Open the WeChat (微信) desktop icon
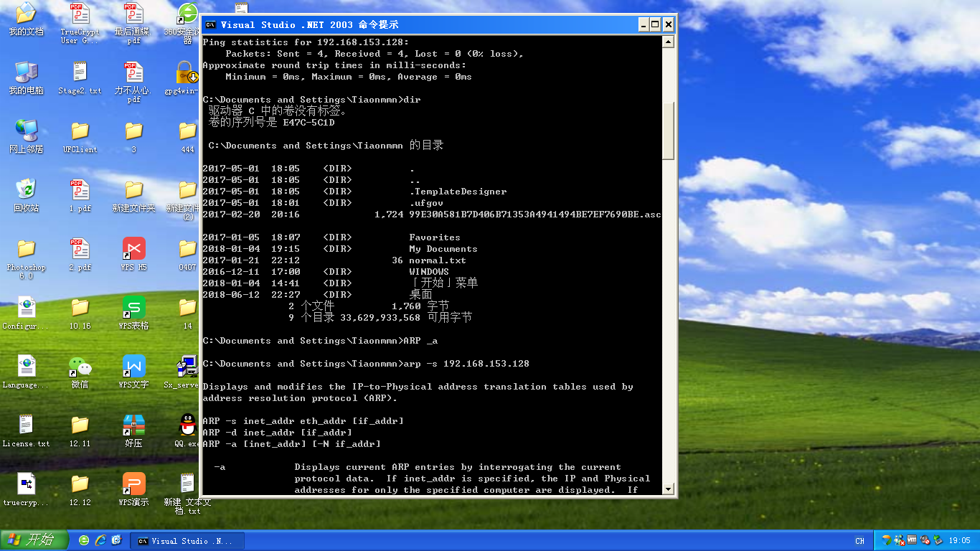Viewport: 980px width, 551px height. pyautogui.click(x=80, y=367)
